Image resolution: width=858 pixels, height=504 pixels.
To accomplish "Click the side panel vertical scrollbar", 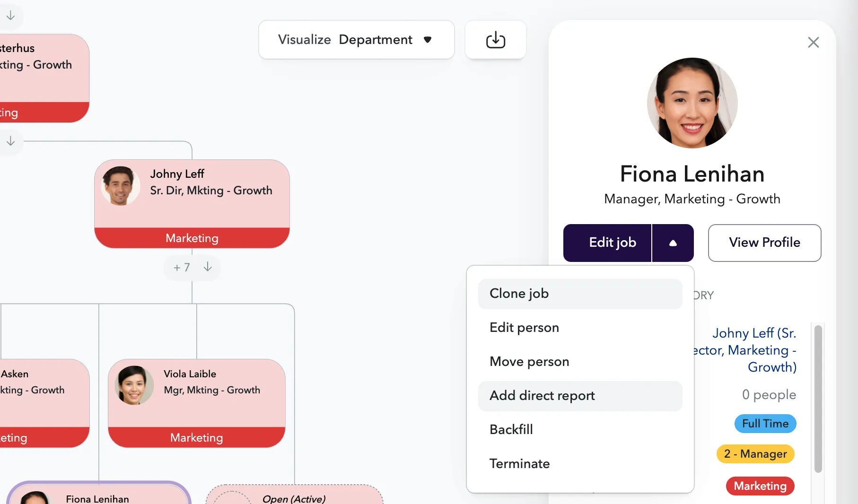I will coord(818,399).
